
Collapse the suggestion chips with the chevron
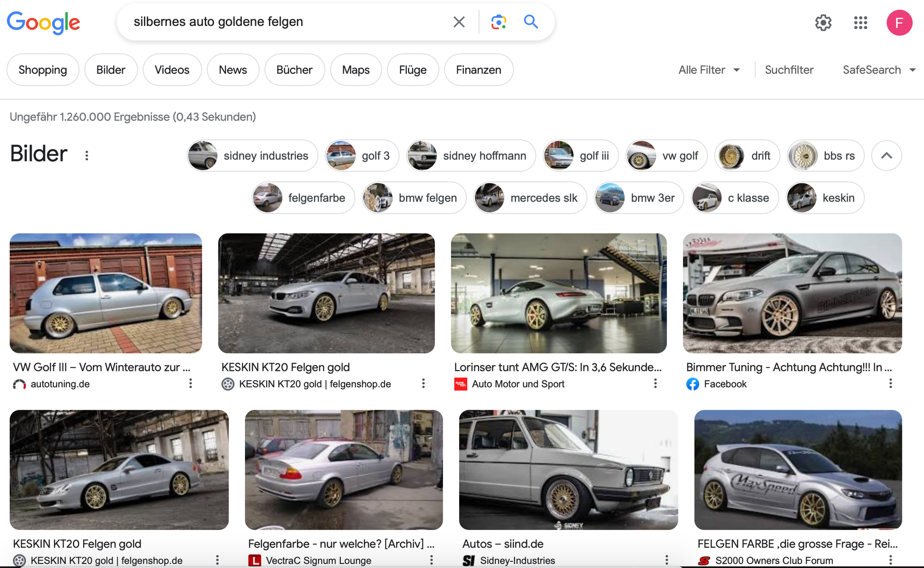pos(886,155)
